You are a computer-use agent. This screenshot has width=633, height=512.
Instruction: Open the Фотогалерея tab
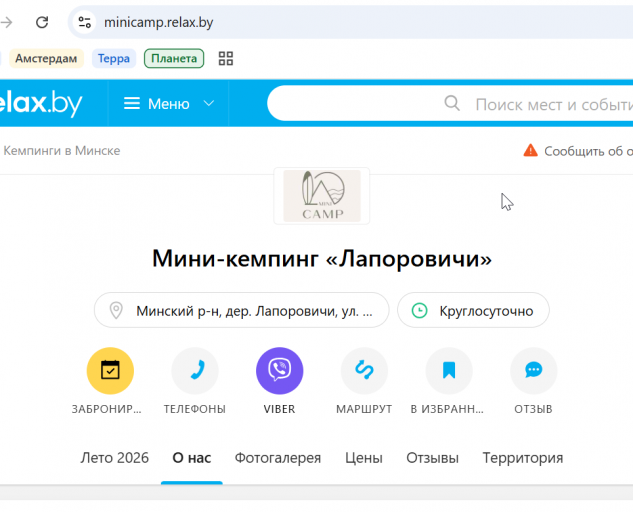tap(278, 458)
